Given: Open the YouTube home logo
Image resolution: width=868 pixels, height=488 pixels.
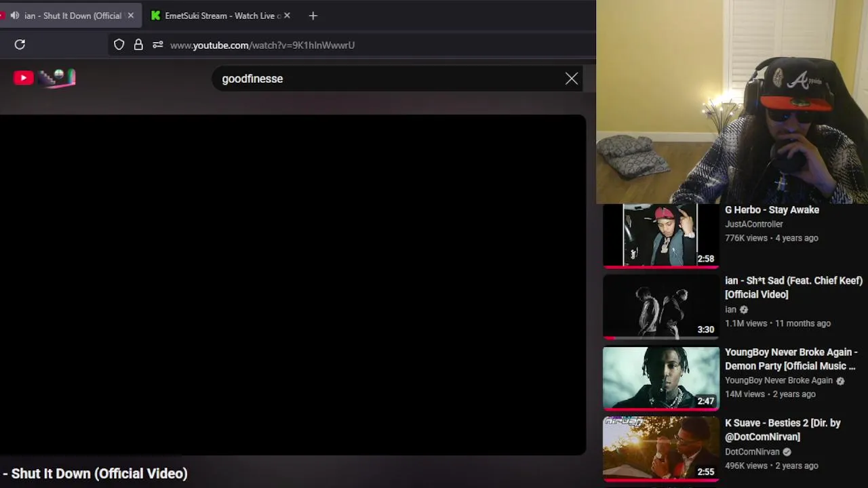Looking at the screenshot, I should coord(44,78).
